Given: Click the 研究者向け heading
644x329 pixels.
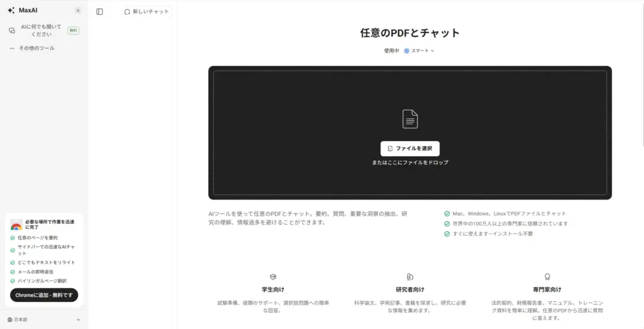Looking at the screenshot, I should tap(410, 289).
